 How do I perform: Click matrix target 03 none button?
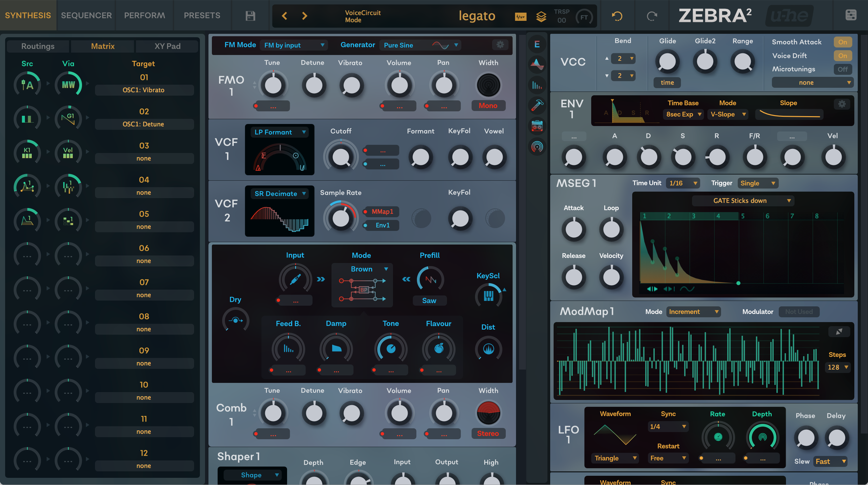(144, 158)
